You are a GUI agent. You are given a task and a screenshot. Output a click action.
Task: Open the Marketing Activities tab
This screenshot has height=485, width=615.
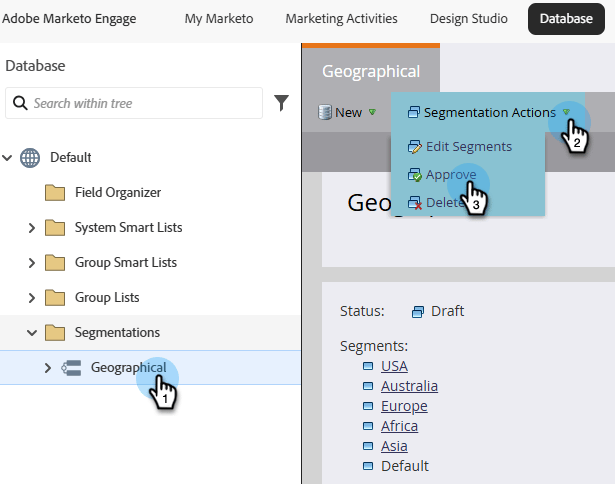pyautogui.click(x=341, y=18)
